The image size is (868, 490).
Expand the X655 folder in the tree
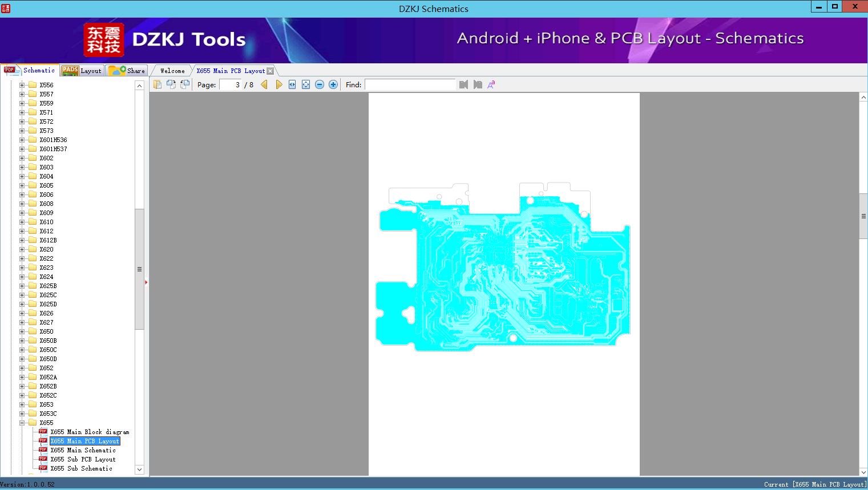(22, 423)
